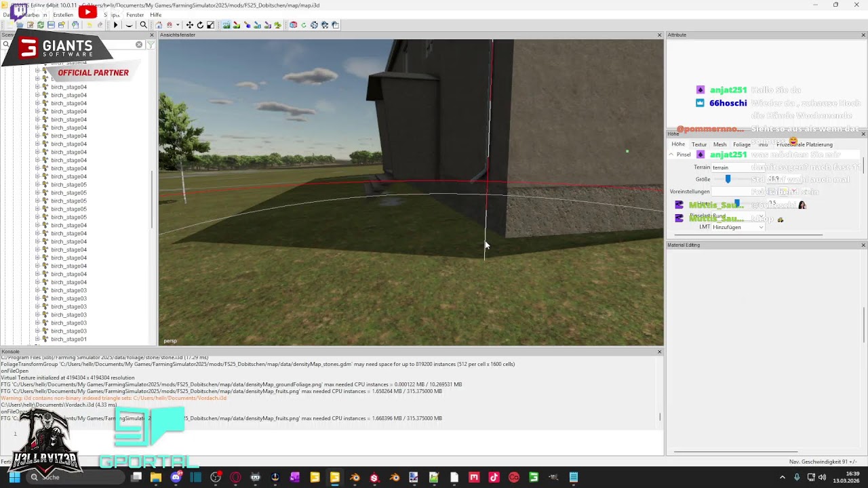Open the Opera browser in taskbar
The height and width of the screenshot is (488, 868).
(235, 477)
